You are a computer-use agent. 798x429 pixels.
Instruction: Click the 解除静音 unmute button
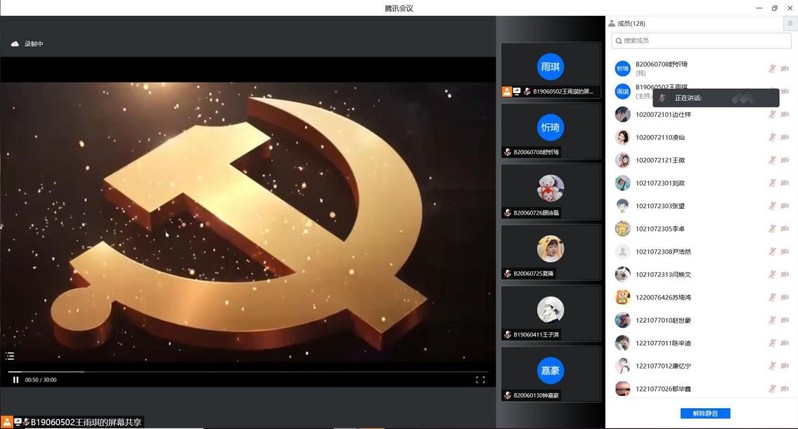pos(705,413)
